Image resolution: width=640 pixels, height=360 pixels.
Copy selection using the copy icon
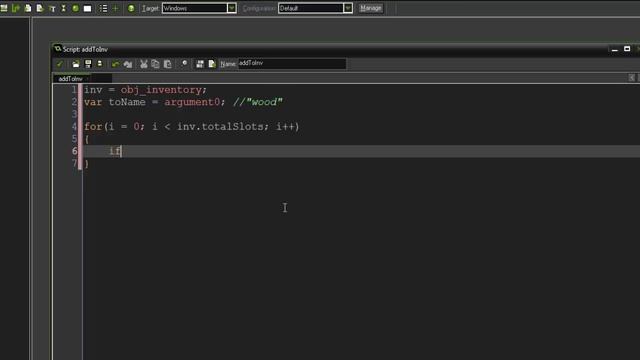[x=155, y=64]
